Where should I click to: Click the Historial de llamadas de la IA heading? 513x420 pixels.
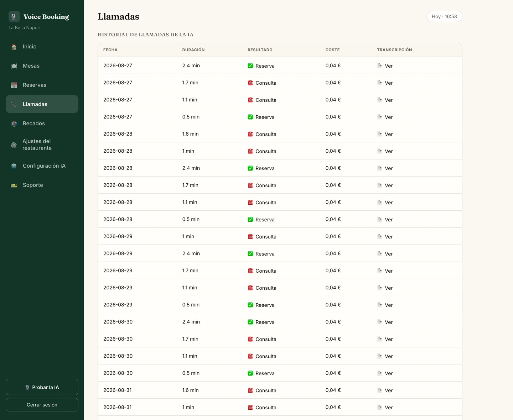click(x=145, y=35)
